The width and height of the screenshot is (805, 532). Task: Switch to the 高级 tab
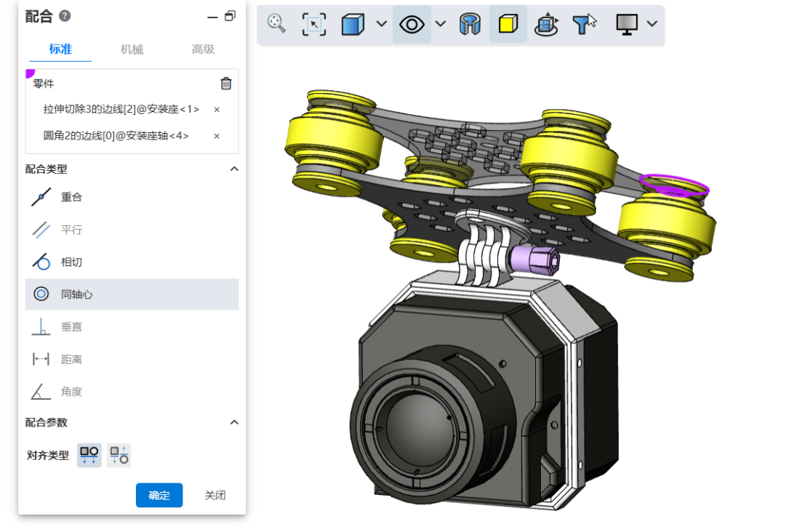(x=203, y=49)
